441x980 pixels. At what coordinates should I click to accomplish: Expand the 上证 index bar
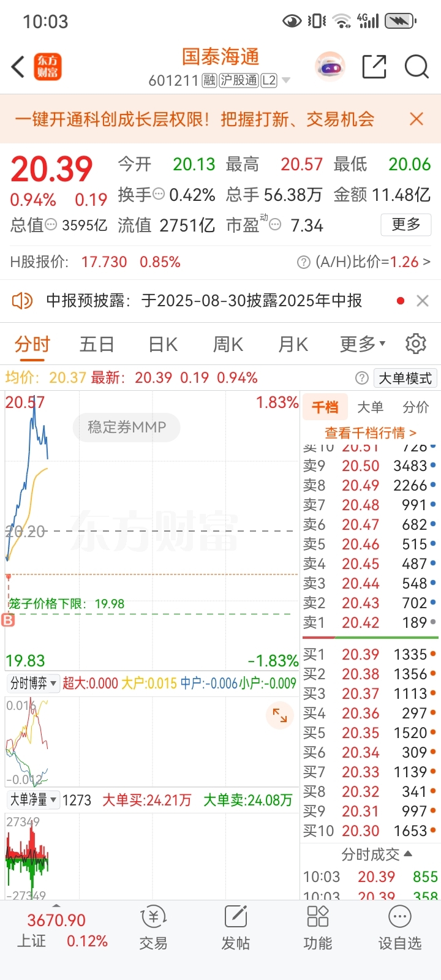56,906
